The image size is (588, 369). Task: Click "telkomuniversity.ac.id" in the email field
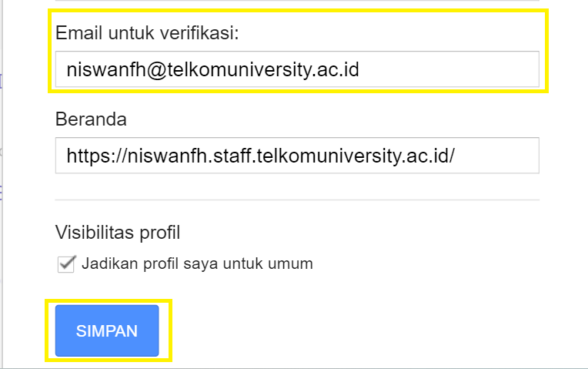tap(257, 70)
